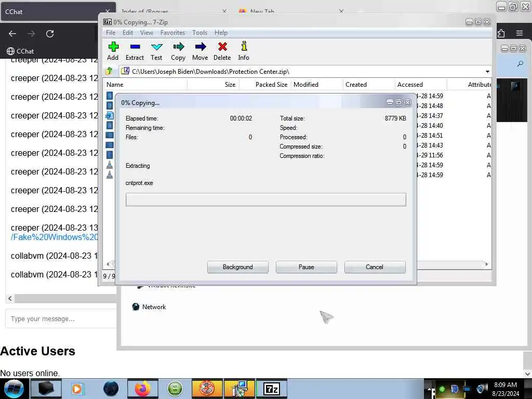Click the taskbar clock showing 8:09 AM
The width and height of the screenshot is (532, 399).
(506, 389)
